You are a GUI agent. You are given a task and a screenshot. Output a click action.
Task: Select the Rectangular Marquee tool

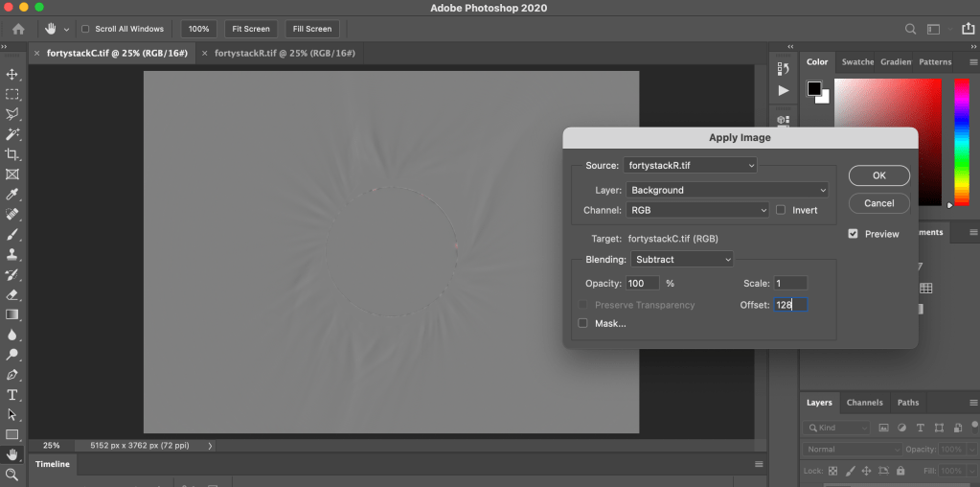tap(12, 95)
